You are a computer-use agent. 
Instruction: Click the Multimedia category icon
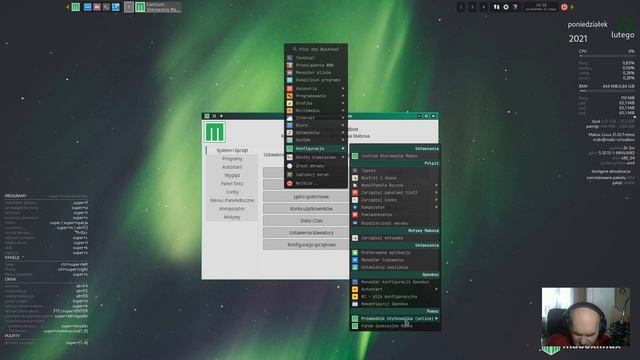tap(289, 111)
